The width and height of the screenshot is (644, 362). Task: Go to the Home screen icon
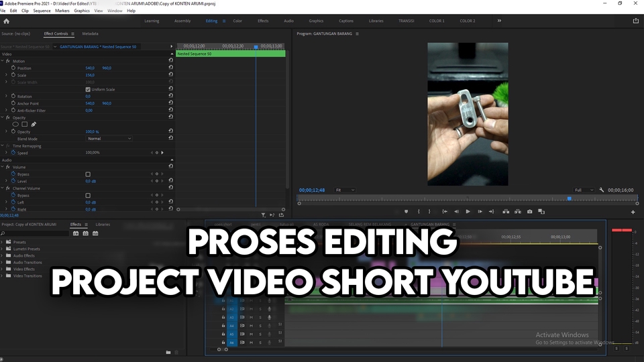pyautogui.click(x=6, y=21)
